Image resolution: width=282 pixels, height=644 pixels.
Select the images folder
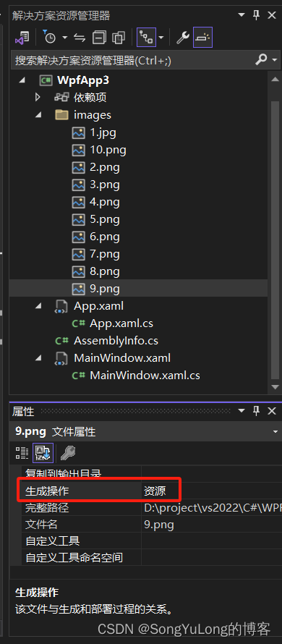pos(93,115)
